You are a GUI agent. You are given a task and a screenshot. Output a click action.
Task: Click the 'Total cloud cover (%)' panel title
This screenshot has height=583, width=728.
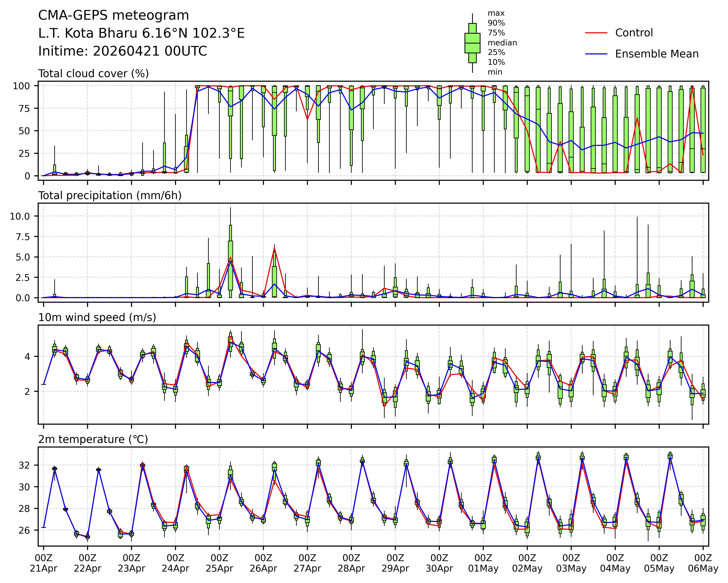point(94,74)
